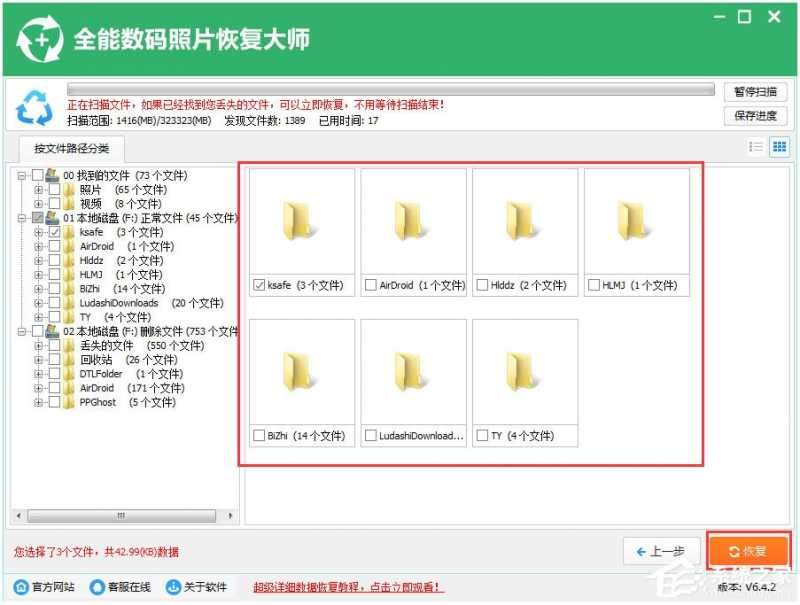Screen dimensions: 800x605
Task: Switch to list view mode
Action: 757,146
